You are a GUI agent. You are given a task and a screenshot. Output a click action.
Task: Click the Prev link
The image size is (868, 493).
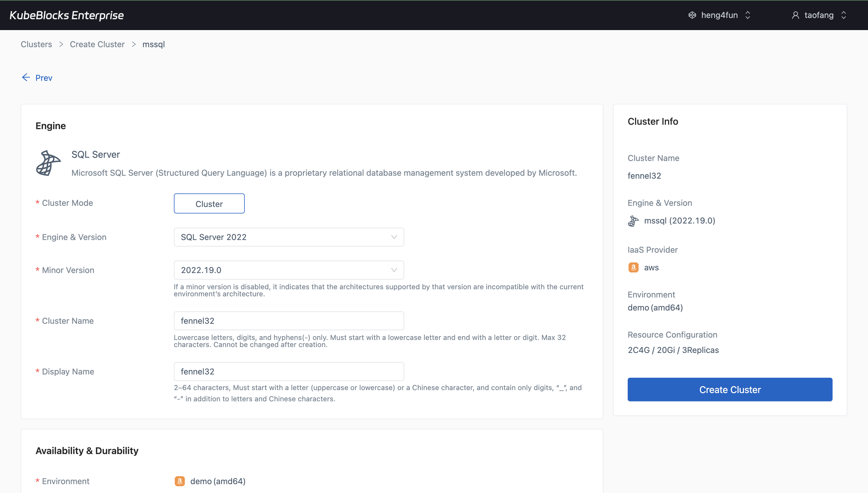pyautogui.click(x=43, y=78)
